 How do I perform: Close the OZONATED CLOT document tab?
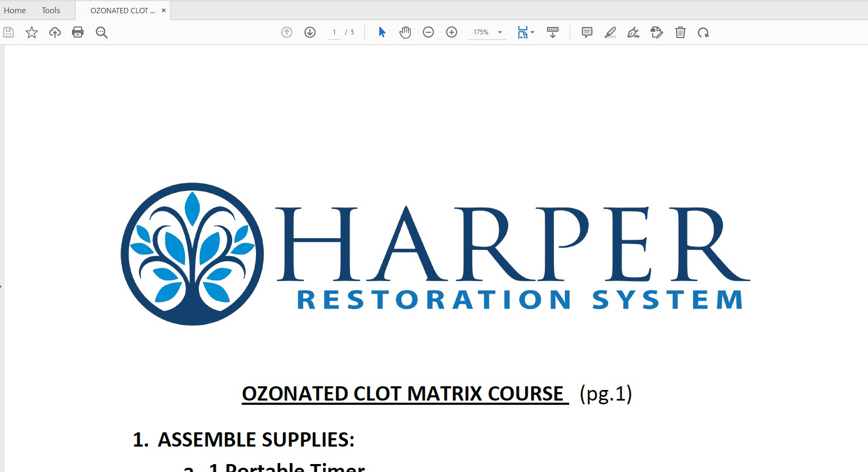(x=163, y=10)
